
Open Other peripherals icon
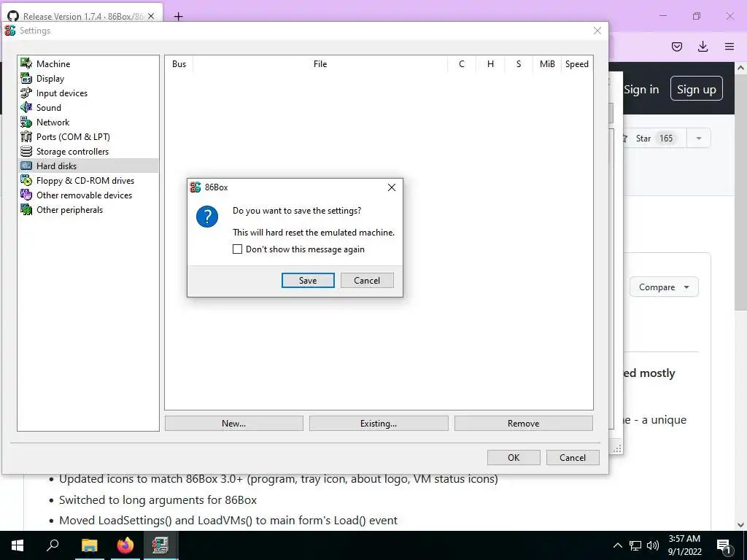click(x=26, y=209)
